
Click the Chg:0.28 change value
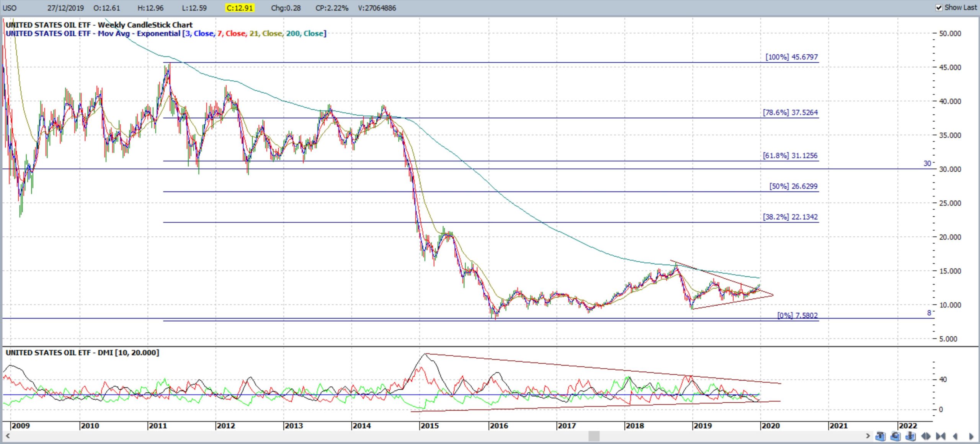(x=286, y=8)
